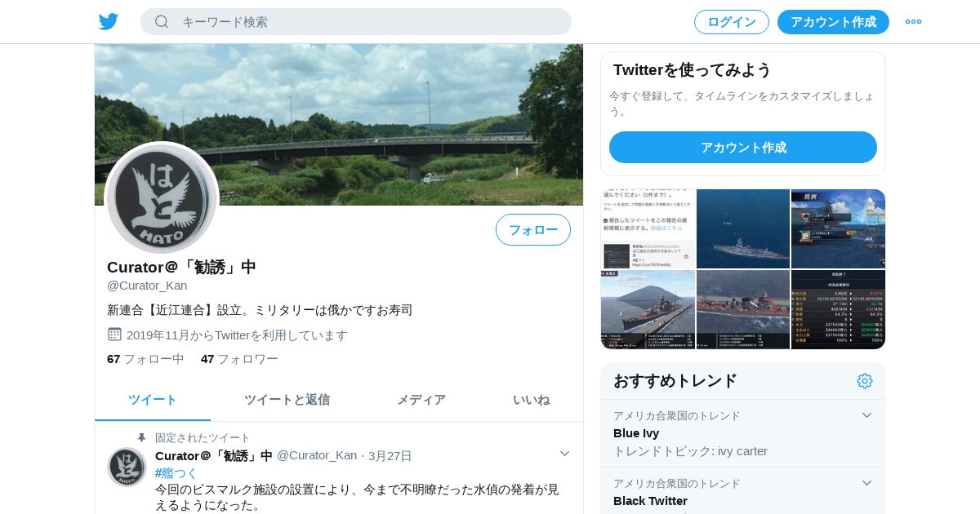Expand Blue Ivy trend options chevron
This screenshot has height=514, width=980.
867,415
